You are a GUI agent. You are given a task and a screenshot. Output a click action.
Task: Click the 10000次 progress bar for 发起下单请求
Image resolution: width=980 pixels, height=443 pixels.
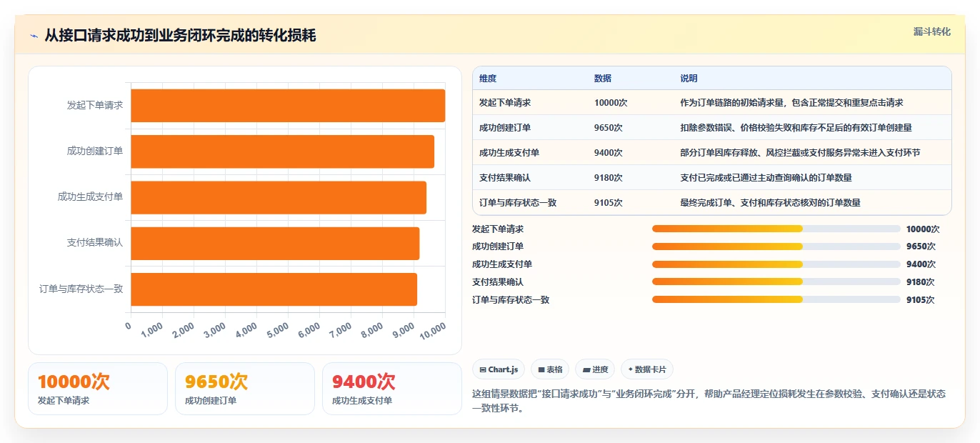pos(776,229)
